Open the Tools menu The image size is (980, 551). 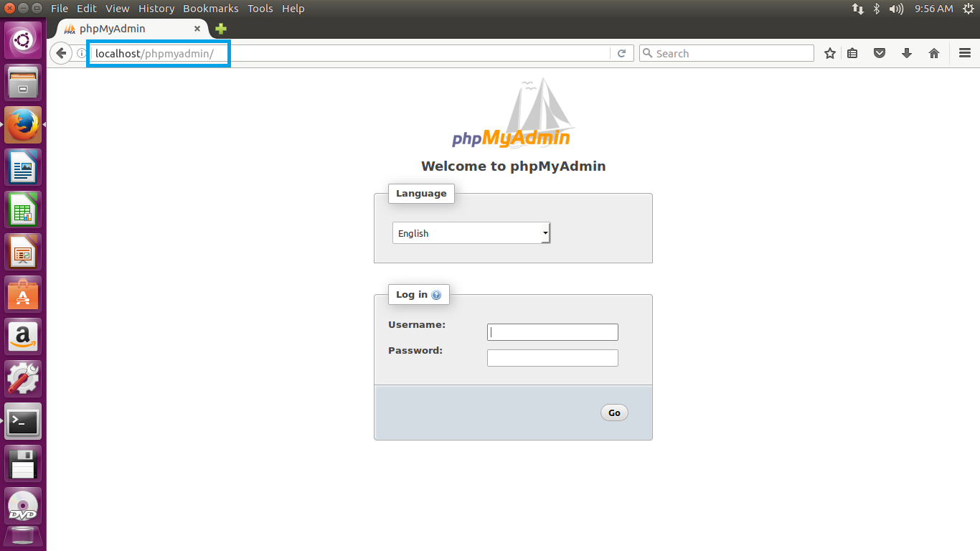260,9
